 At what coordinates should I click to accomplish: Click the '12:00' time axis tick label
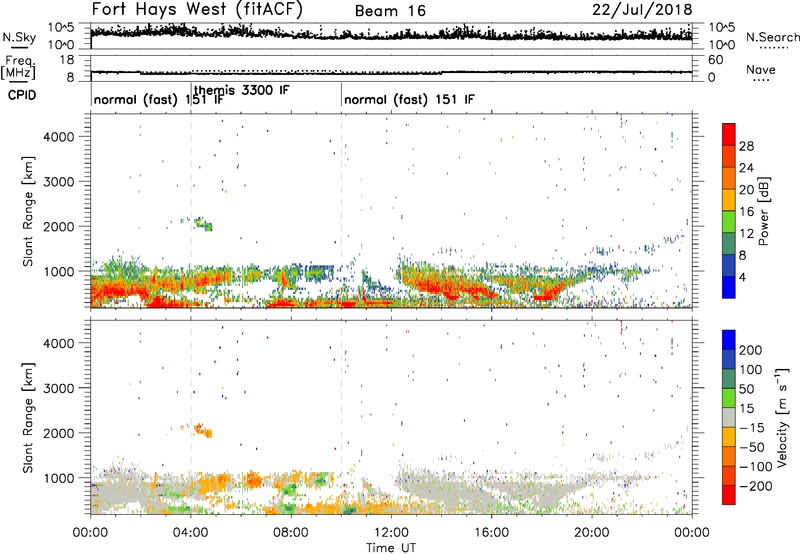(391, 533)
